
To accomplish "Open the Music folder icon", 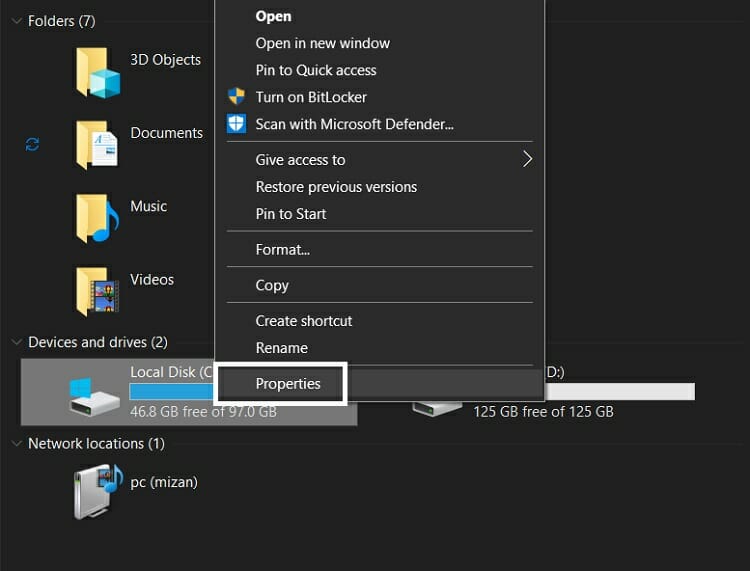I will tap(97, 218).
